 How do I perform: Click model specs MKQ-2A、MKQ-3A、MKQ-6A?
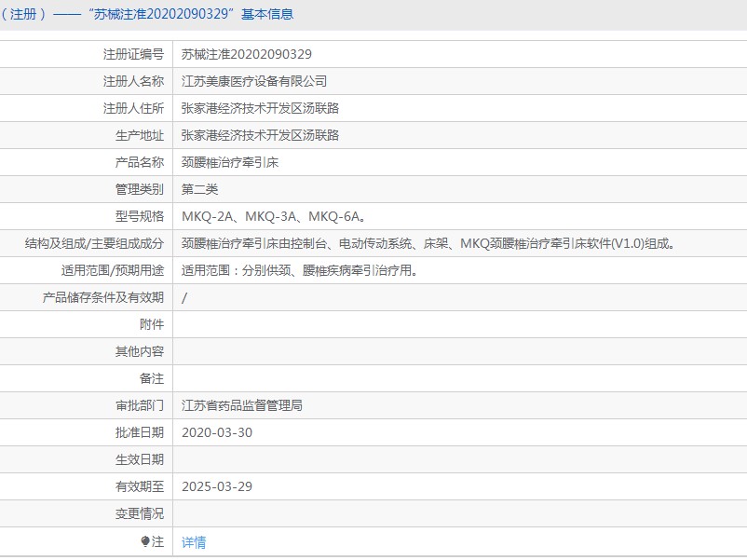tap(272, 216)
